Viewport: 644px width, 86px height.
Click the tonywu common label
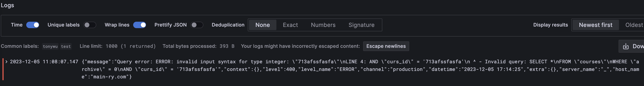point(50,46)
